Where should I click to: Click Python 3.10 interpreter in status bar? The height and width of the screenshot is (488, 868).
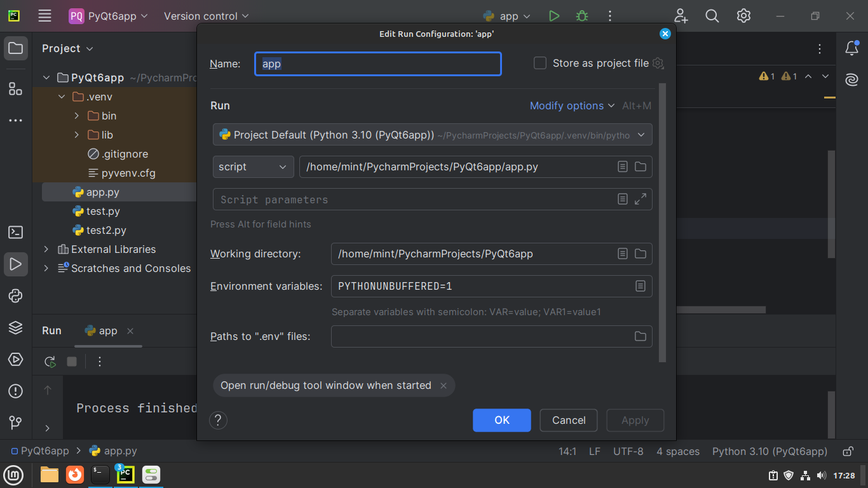[770, 451]
